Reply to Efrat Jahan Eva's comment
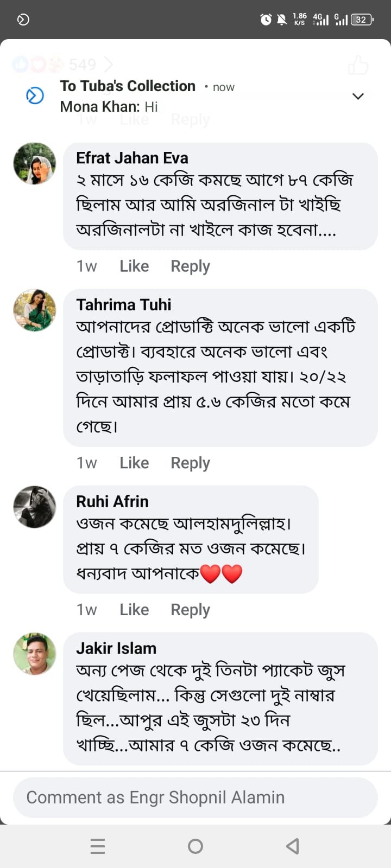The height and width of the screenshot is (868, 391). click(190, 266)
